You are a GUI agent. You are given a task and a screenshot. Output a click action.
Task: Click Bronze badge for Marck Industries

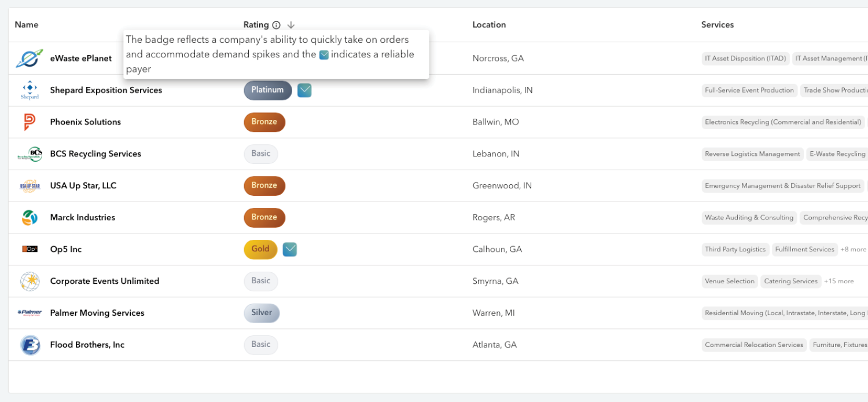264,218
